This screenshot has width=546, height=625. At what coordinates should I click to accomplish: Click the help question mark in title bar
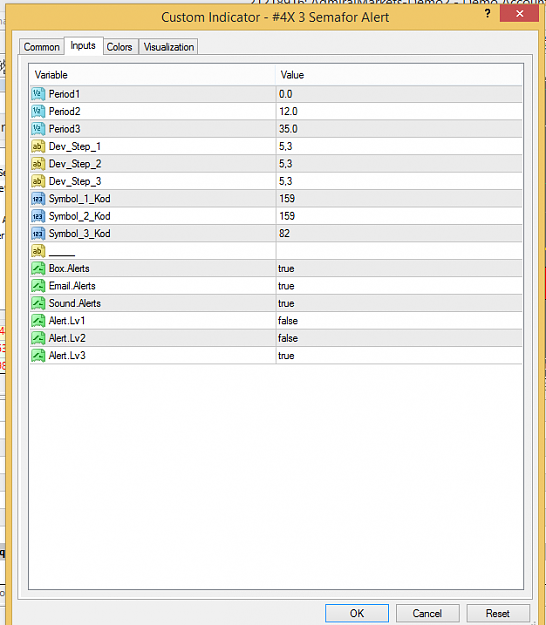[x=487, y=14]
